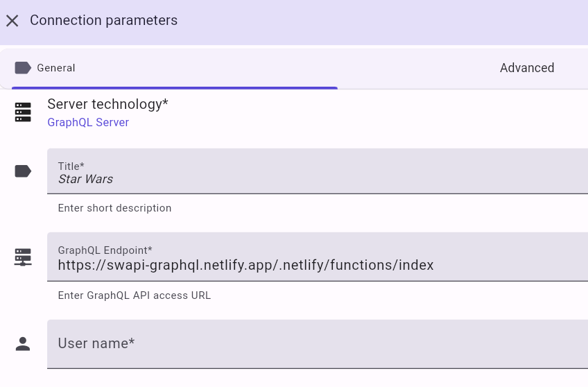Click the 'Enter short description' hint
The width and height of the screenshot is (588, 387).
114,208
